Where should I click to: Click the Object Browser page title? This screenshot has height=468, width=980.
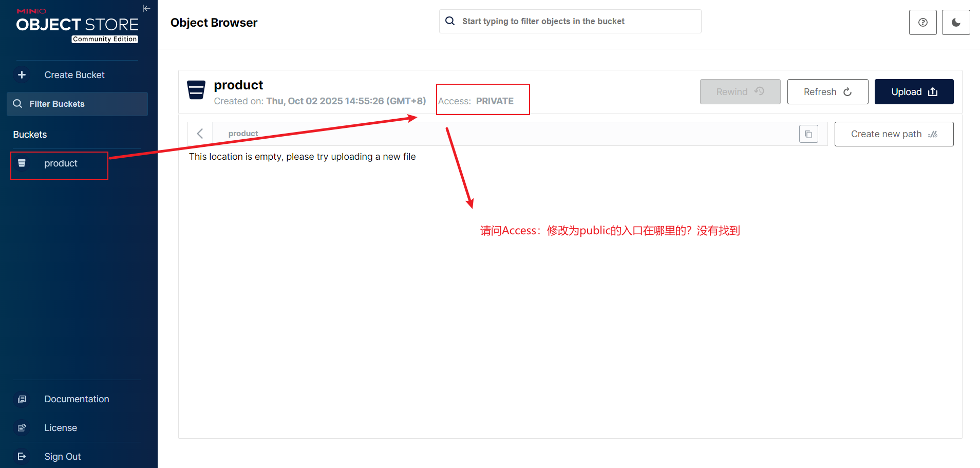tap(214, 23)
